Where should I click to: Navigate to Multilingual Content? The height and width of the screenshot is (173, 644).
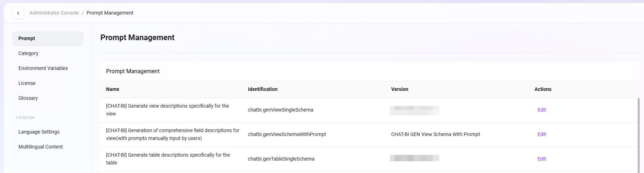40,147
